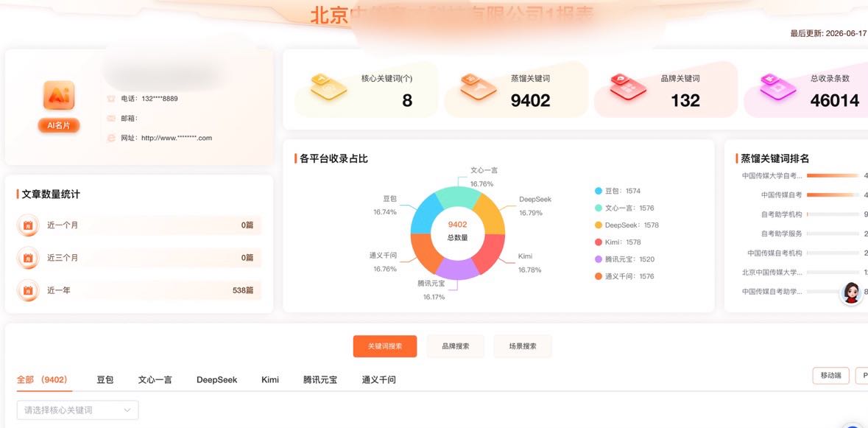Select the 场景搜索 button
This screenshot has width=868, height=428.
(523, 346)
